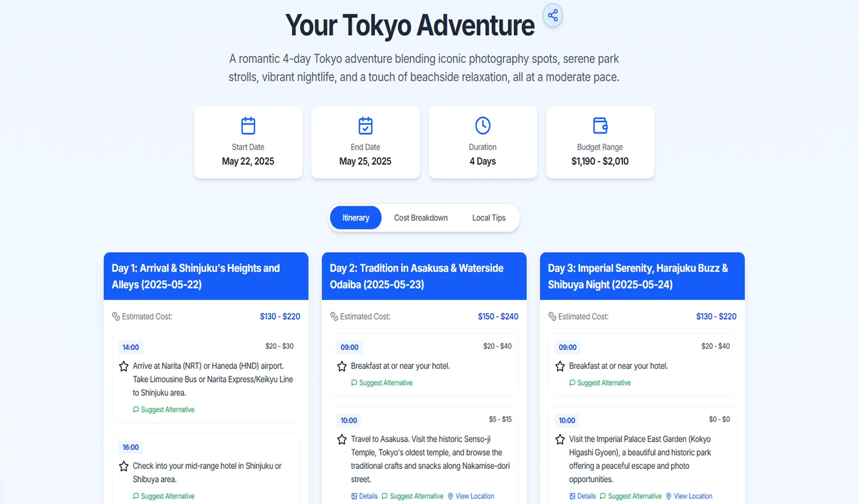Click the Budget Range wallet icon
The image size is (859, 504).
pos(600,126)
